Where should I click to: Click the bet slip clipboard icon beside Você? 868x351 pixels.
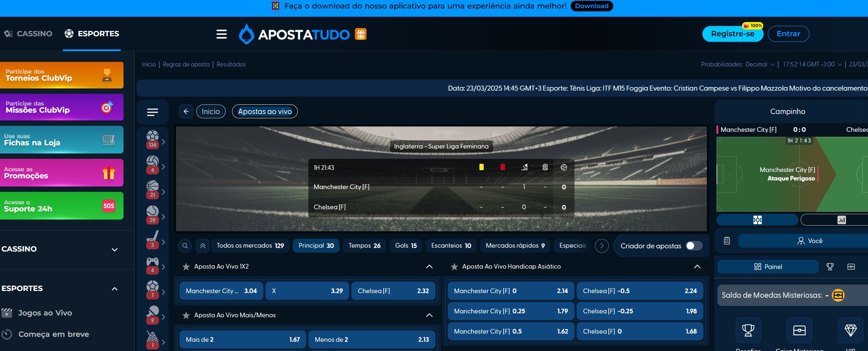(727, 241)
